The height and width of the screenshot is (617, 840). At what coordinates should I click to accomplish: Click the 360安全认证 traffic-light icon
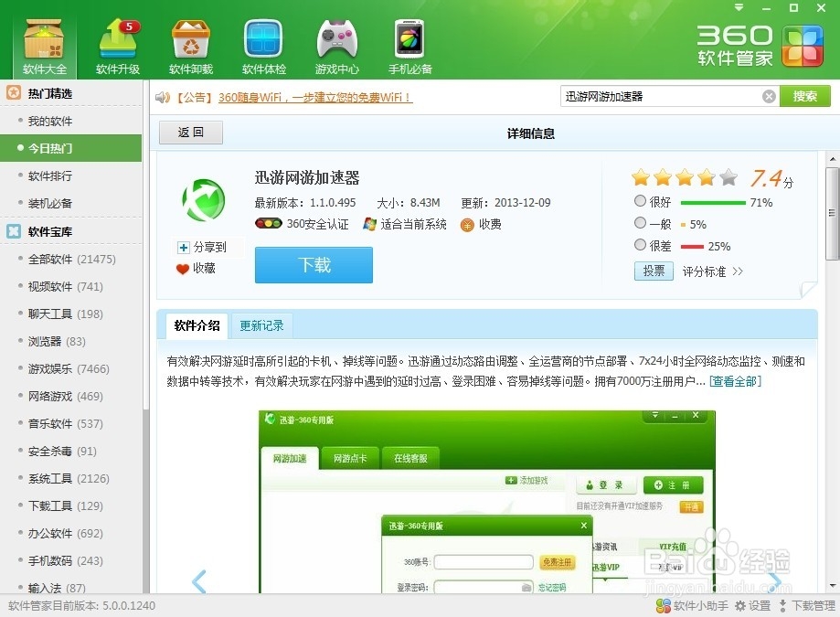click(x=269, y=223)
